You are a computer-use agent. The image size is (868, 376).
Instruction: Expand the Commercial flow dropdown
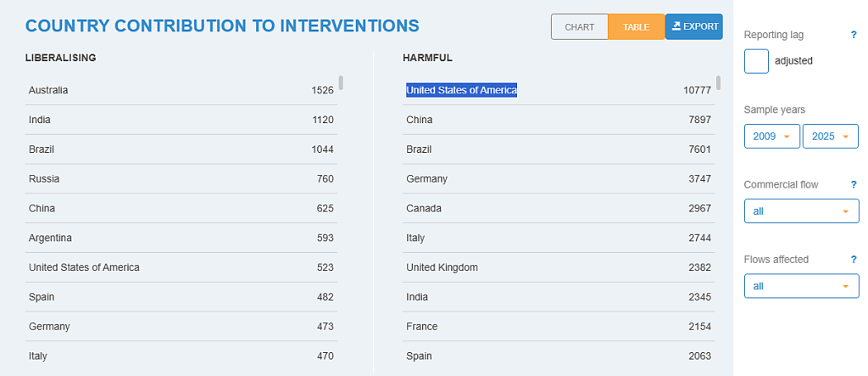point(801,211)
